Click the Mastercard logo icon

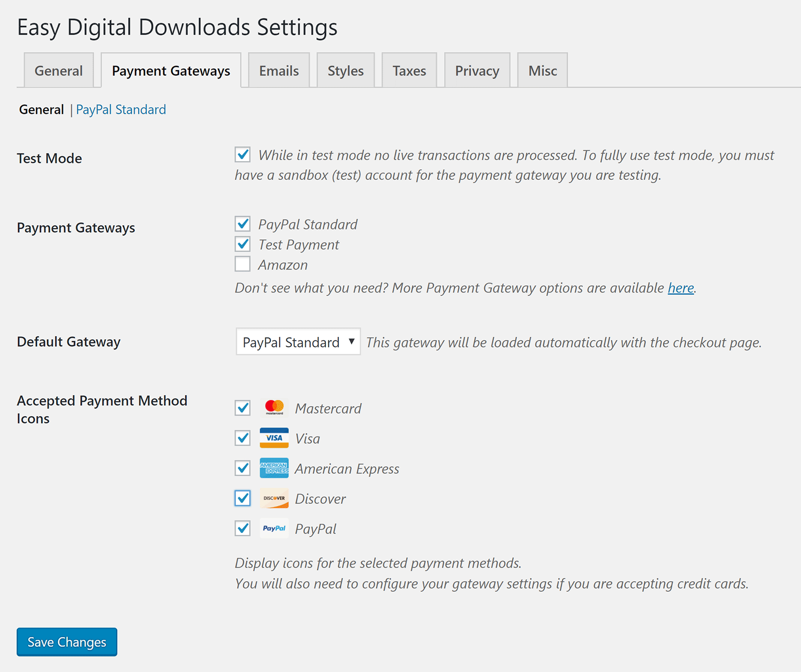click(274, 408)
